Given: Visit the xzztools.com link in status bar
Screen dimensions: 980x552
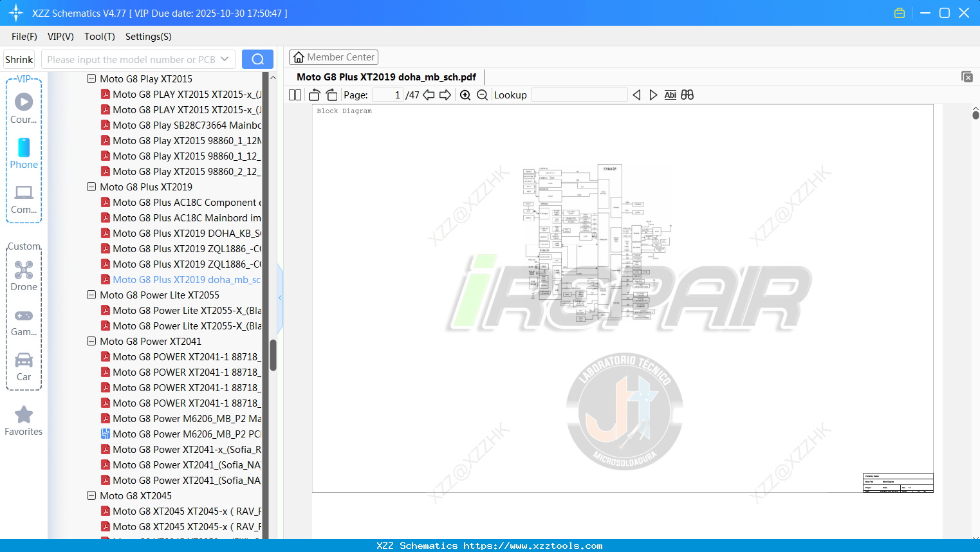Looking at the screenshot, I should (533, 546).
